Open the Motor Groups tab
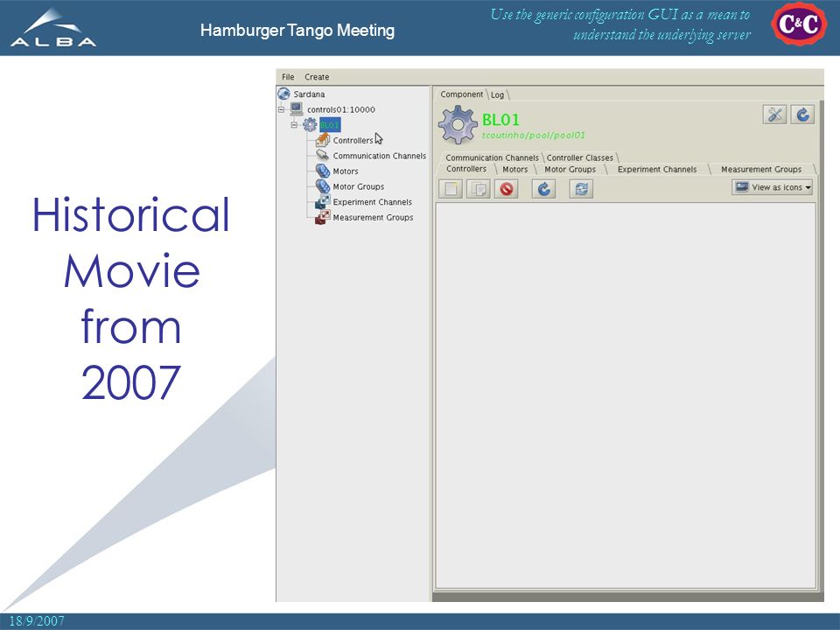 click(570, 169)
